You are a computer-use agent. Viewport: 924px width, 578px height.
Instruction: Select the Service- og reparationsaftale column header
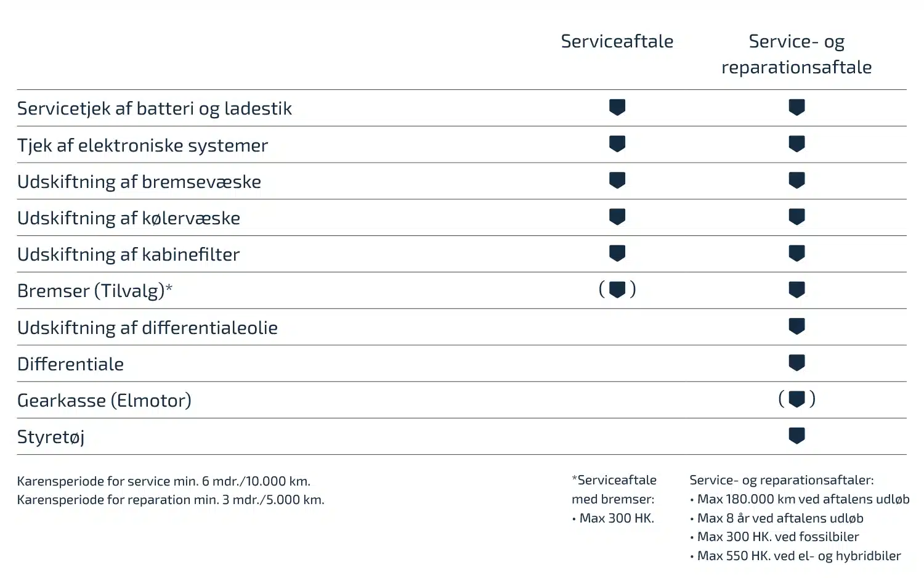(796, 54)
